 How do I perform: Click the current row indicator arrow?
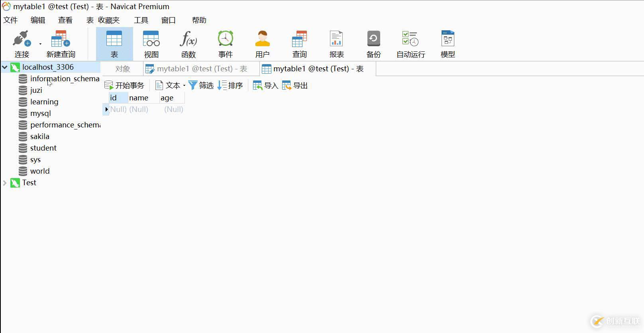coord(106,109)
